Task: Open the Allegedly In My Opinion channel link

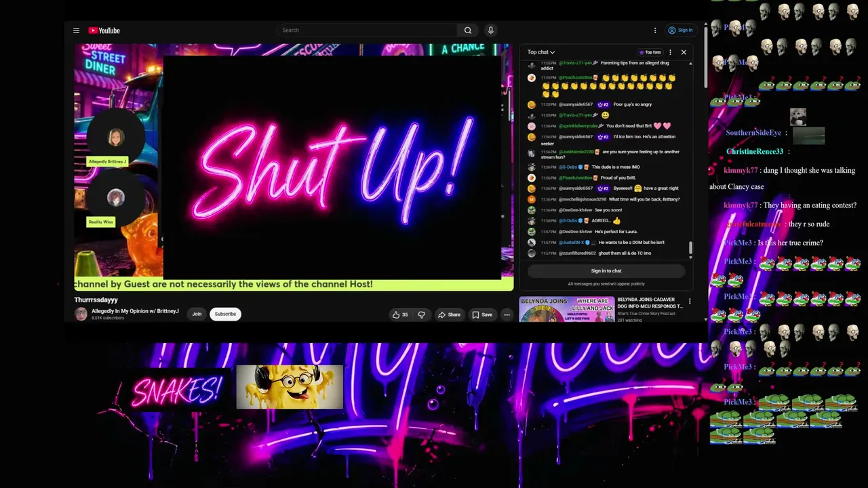Action: [135, 311]
